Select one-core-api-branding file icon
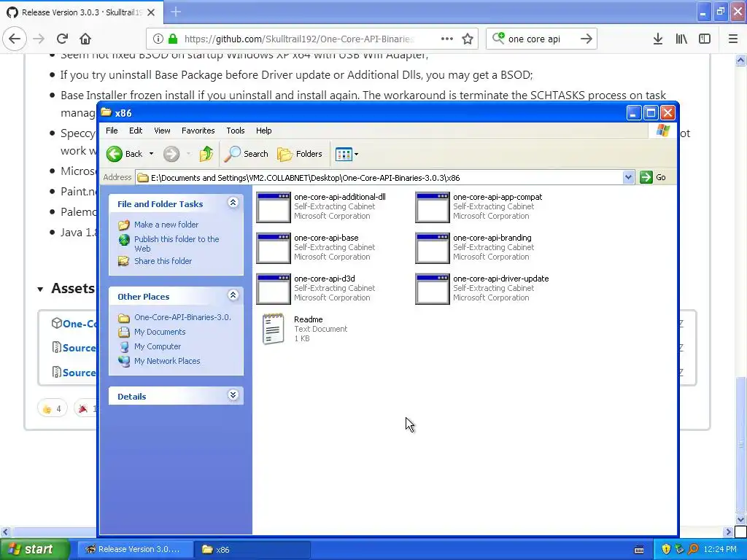This screenshot has height=560, width=747. [x=432, y=248]
